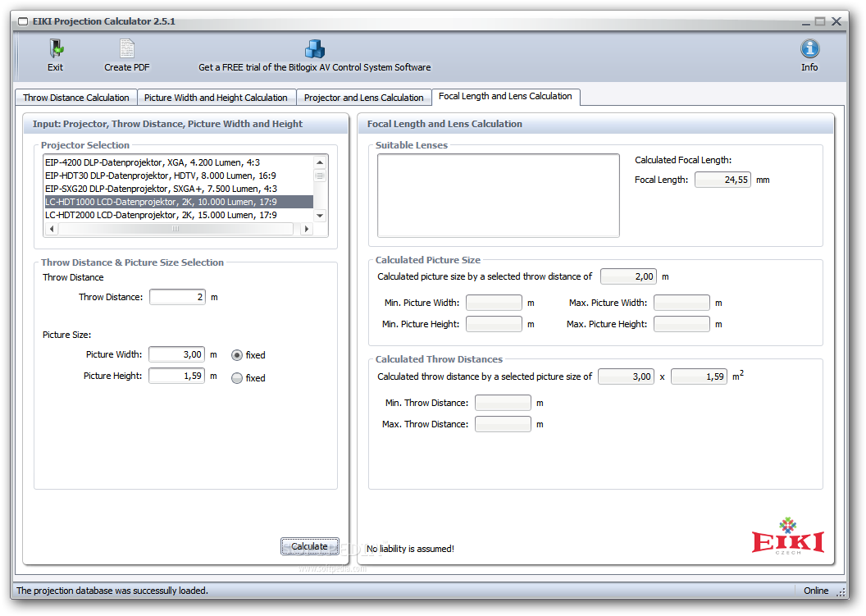866x616 pixels.
Task: Click the Min. Picture Height field
Action: coord(494,324)
